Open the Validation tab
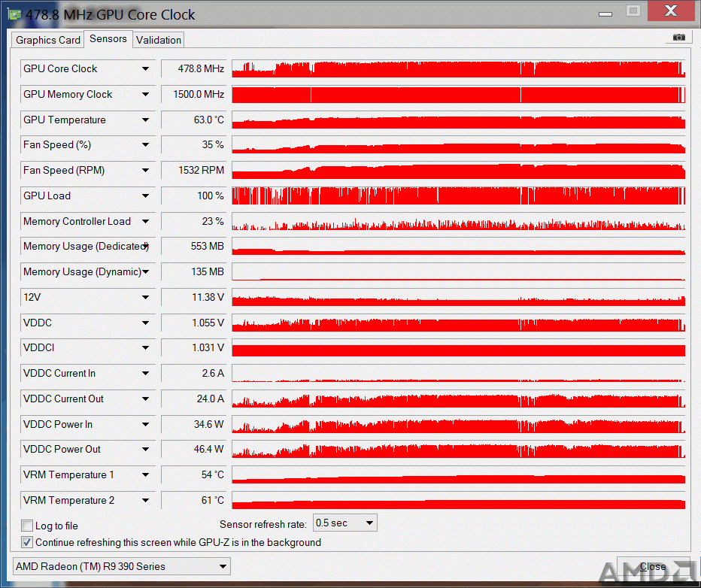Screen dimensions: 701x588 [x=159, y=40]
